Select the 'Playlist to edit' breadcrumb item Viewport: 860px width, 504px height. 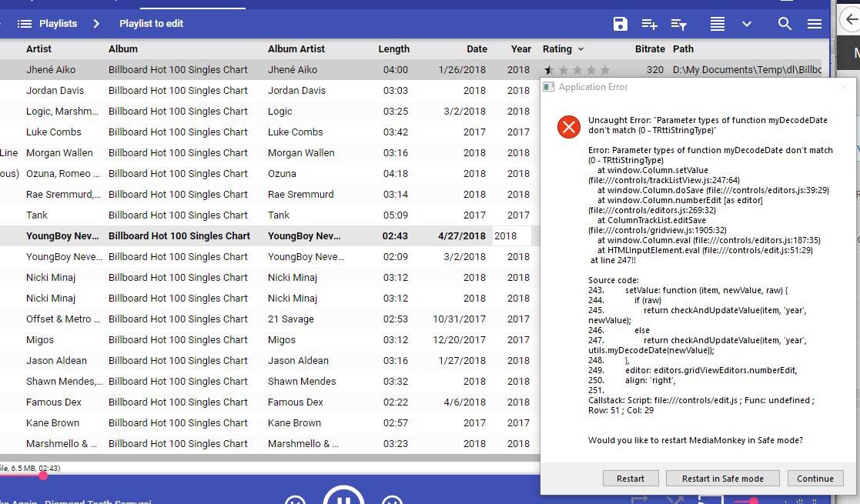point(151,24)
